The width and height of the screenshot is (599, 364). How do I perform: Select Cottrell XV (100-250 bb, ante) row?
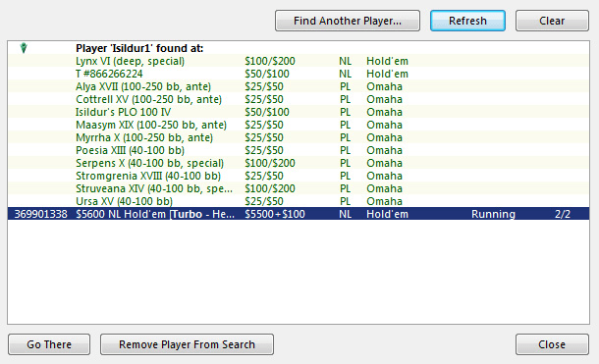pos(299,99)
